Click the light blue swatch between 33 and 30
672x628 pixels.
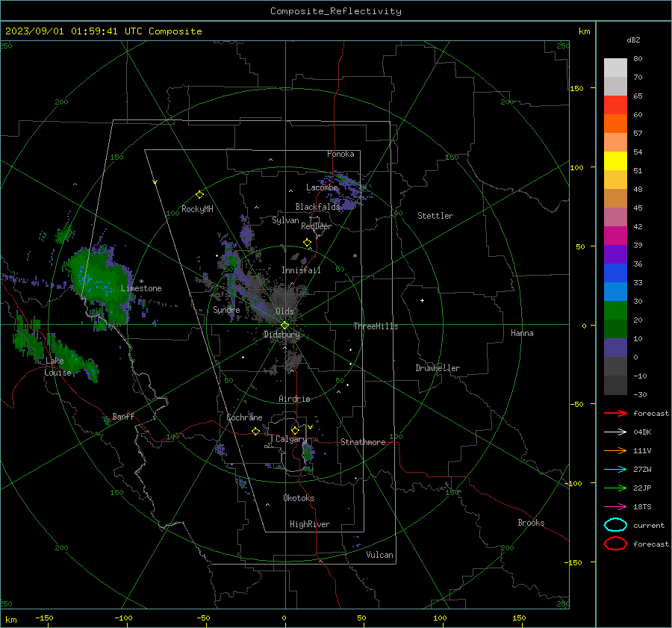click(615, 291)
